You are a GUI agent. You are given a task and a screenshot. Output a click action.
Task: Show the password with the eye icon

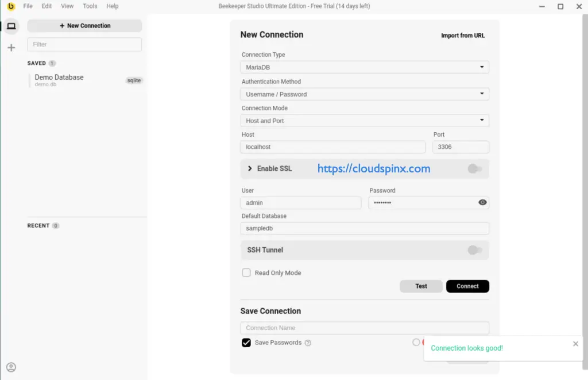click(x=482, y=202)
